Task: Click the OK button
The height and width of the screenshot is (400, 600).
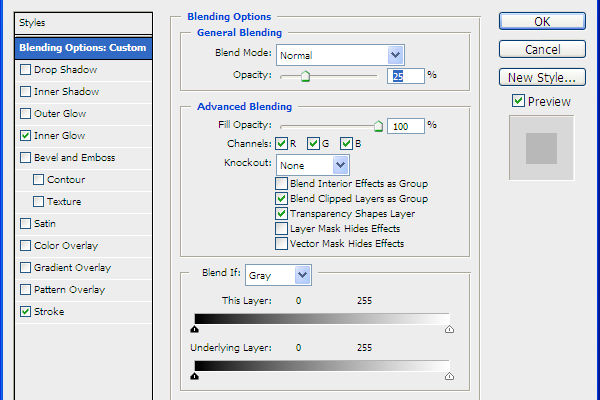Action: click(542, 21)
